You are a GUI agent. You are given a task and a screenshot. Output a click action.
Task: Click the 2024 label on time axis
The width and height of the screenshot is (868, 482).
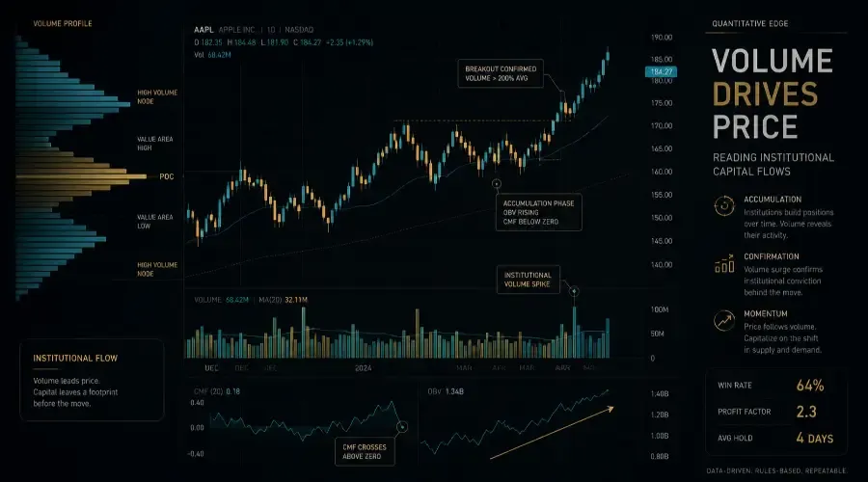click(364, 368)
